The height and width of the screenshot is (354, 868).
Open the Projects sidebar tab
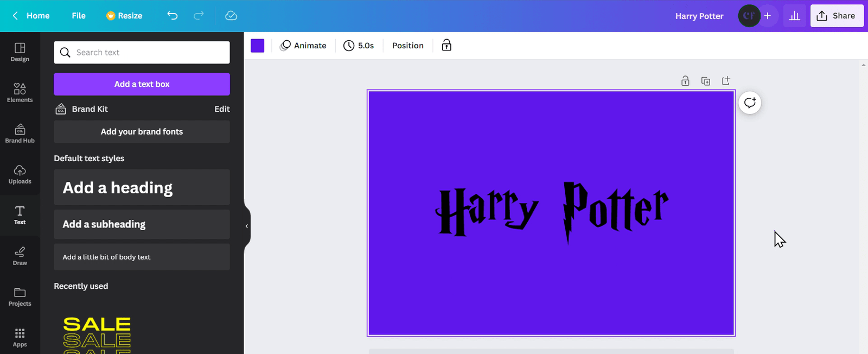(20, 296)
